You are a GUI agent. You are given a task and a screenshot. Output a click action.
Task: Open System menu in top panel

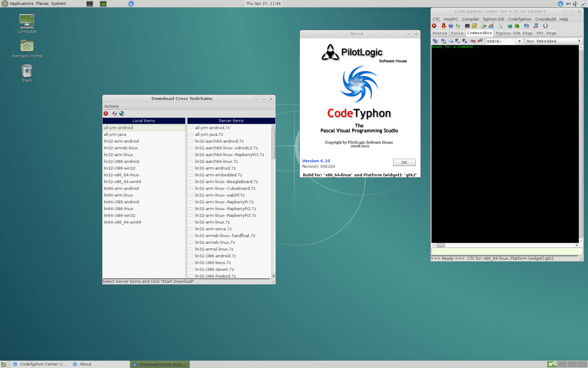pyautogui.click(x=58, y=3)
